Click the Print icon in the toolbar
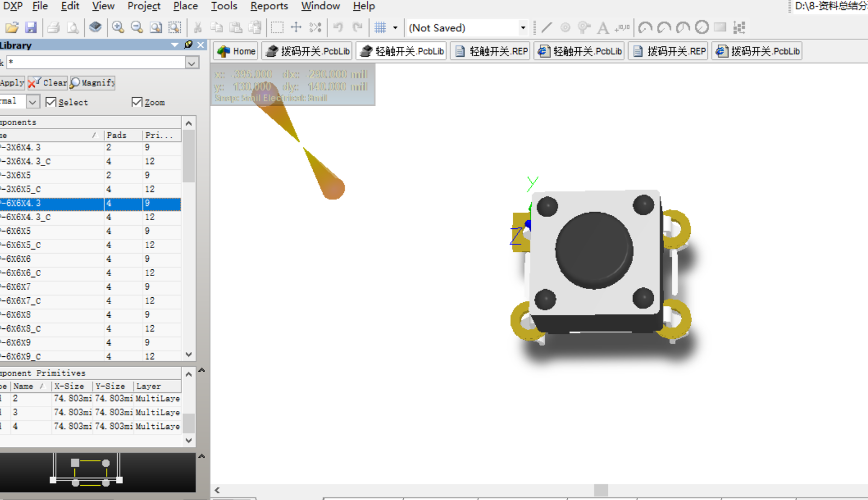Screen dimensions: 868x500 click(x=54, y=27)
